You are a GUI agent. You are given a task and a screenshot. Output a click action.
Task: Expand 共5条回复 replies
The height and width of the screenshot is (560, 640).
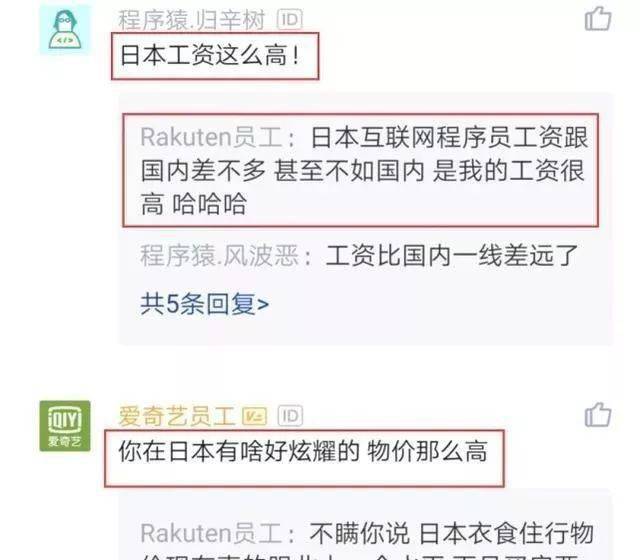pos(204,304)
